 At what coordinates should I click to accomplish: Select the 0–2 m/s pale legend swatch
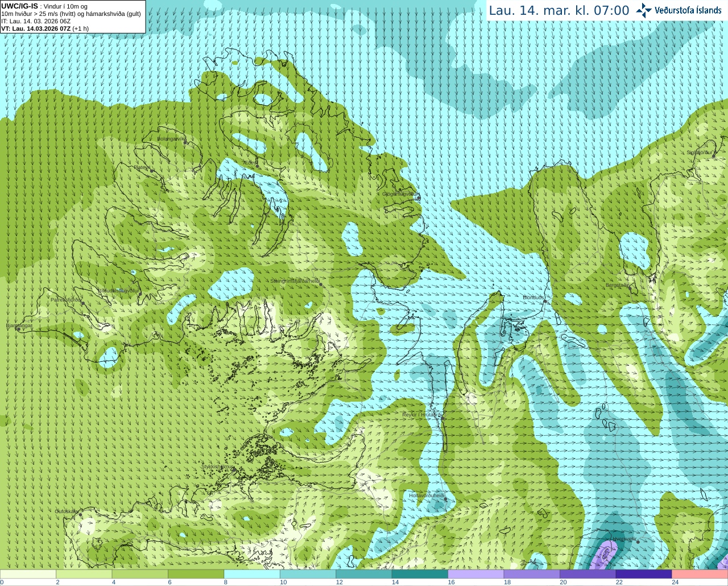(x=28, y=574)
